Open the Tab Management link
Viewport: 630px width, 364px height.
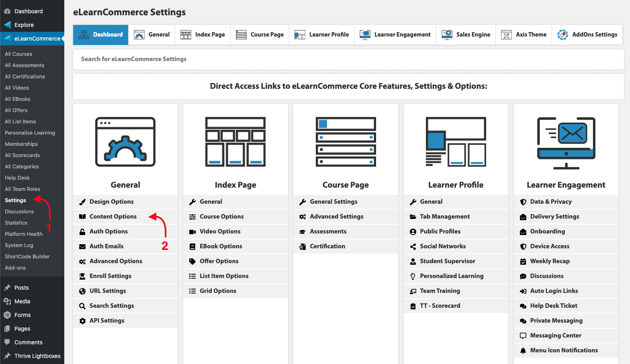pyautogui.click(x=445, y=217)
